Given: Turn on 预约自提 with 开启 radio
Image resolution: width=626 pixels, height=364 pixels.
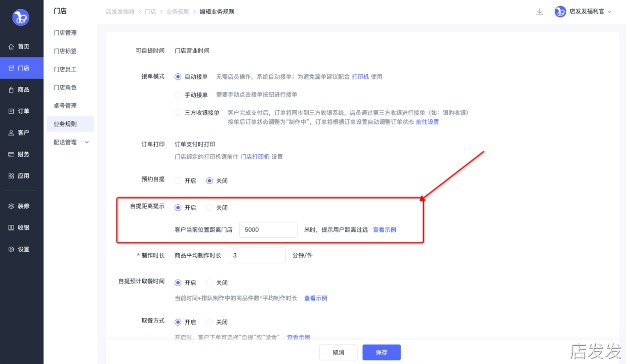Looking at the screenshot, I should (x=178, y=180).
